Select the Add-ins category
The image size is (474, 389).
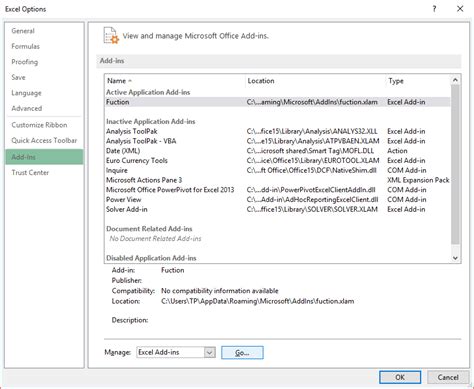click(x=44, y=157)
